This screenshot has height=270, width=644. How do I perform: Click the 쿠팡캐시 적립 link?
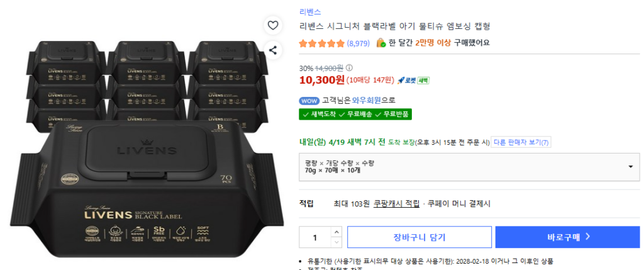[x=396, y=203]
